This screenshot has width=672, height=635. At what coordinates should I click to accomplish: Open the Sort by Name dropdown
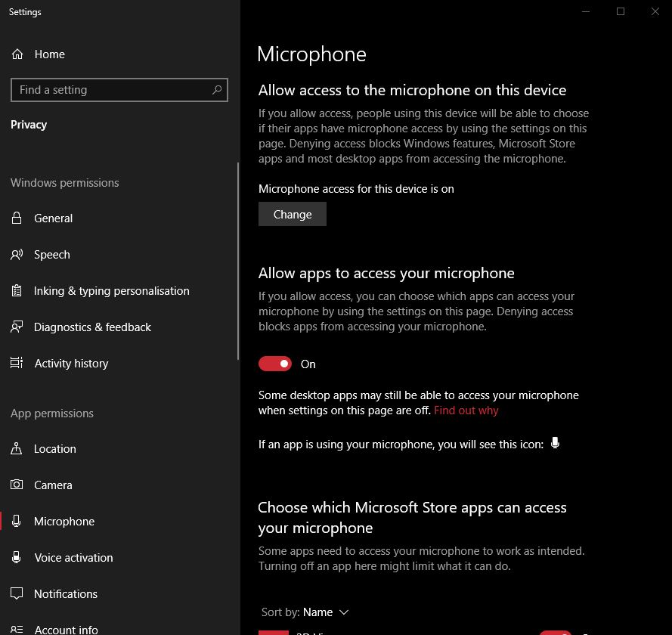[x=305, y=612]
